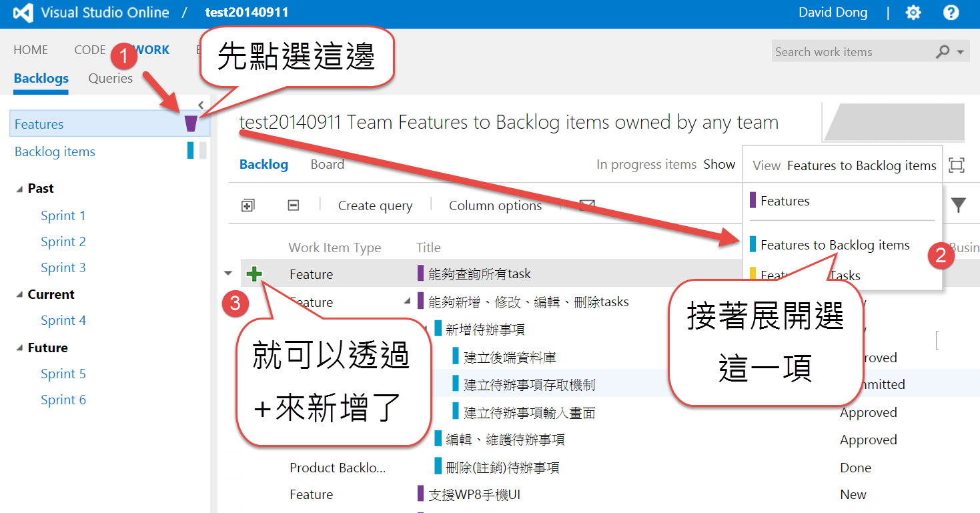Select the feature 能夠查詢所有task
The image size is (980, 513).
[480, 274]
